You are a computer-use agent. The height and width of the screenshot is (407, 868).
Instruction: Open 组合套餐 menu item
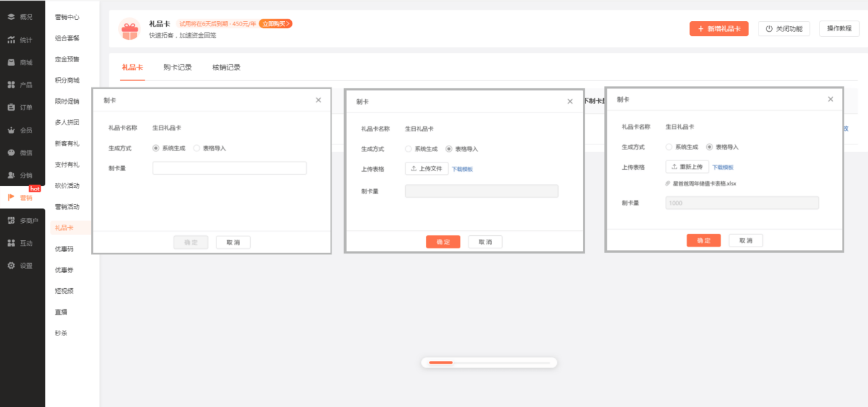coord(67,38)
